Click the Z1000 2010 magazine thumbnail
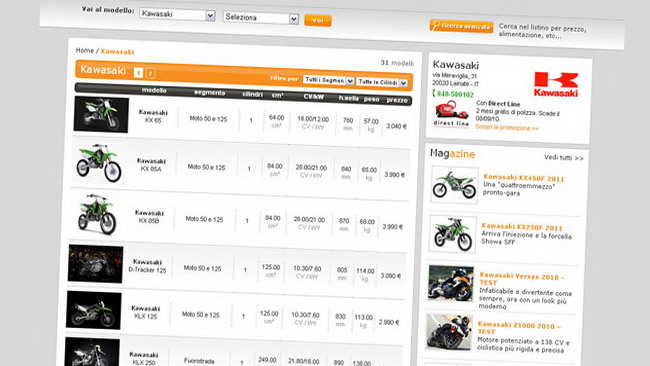 [449, 332]
